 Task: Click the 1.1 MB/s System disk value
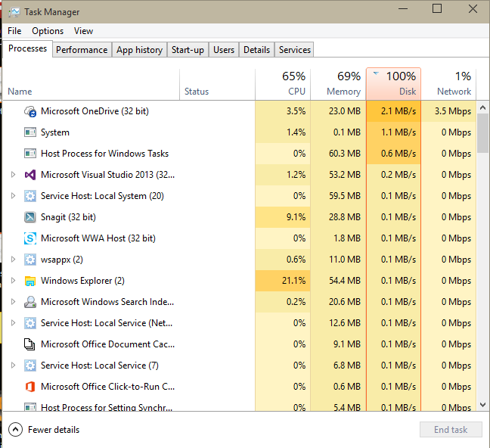point(399,132)
